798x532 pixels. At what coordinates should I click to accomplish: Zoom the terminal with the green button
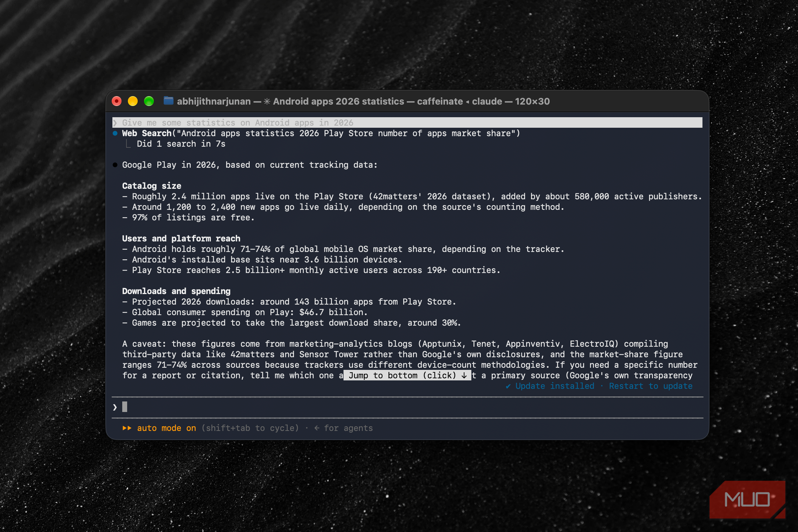point(149,101)
